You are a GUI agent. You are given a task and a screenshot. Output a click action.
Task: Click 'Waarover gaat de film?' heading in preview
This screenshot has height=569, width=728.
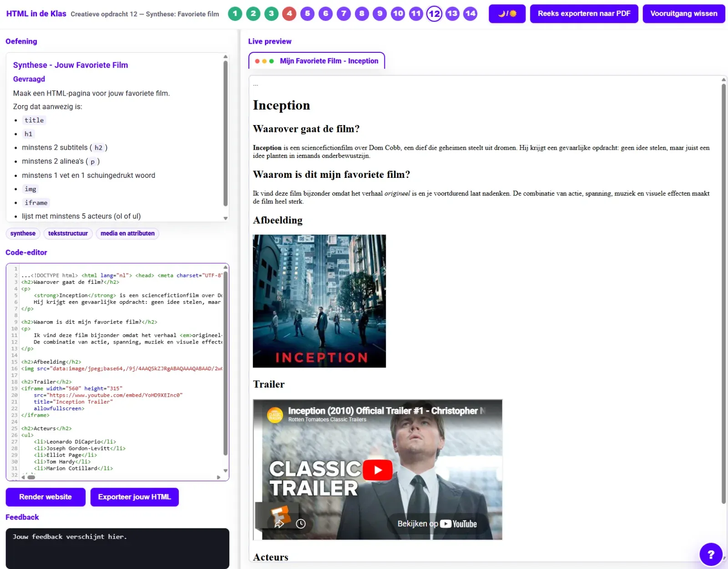306,129
